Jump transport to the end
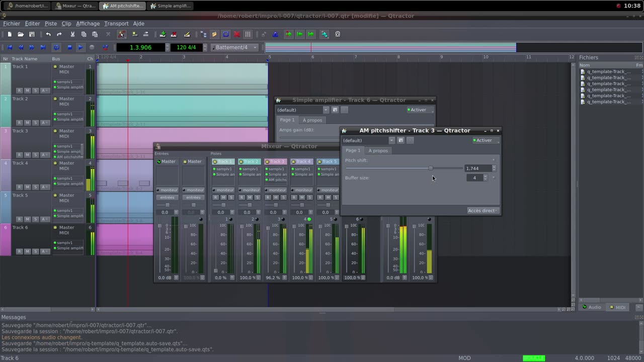 coord(43,47)
